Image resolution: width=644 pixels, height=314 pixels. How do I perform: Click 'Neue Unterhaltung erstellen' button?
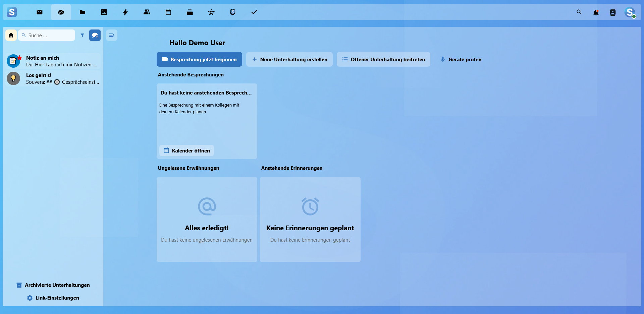coord(289,59)
